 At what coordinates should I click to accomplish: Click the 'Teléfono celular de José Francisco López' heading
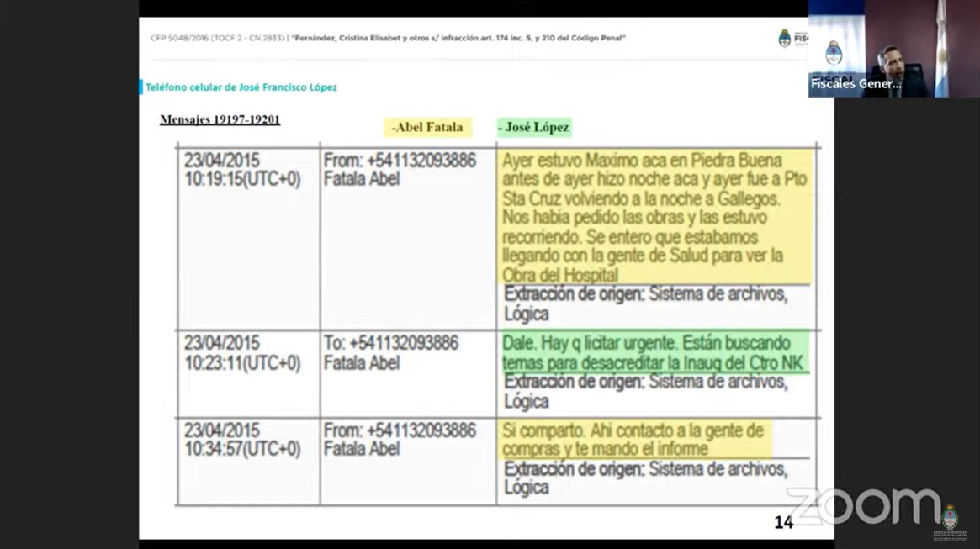pyautogui.click(x=241, y=87)
